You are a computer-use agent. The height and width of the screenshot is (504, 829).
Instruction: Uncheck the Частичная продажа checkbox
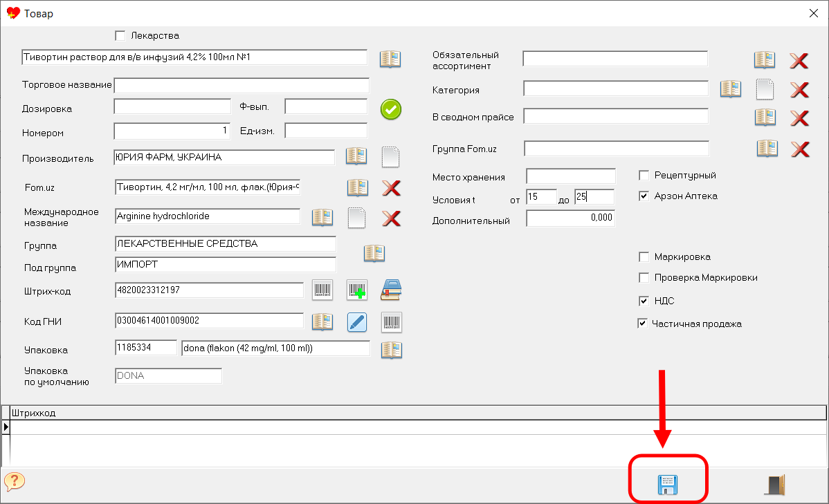point(642,324)
